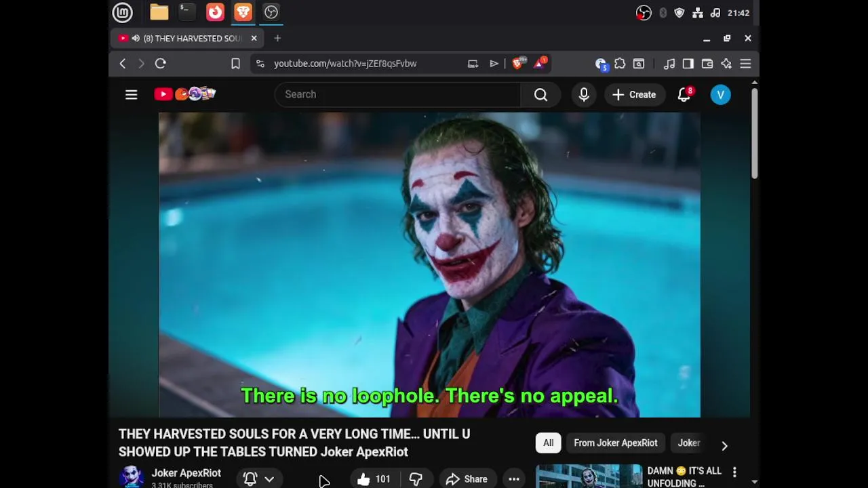Go back to the previous page
Viewport: 868px width, 488px height.
click(x=123, y=64)
